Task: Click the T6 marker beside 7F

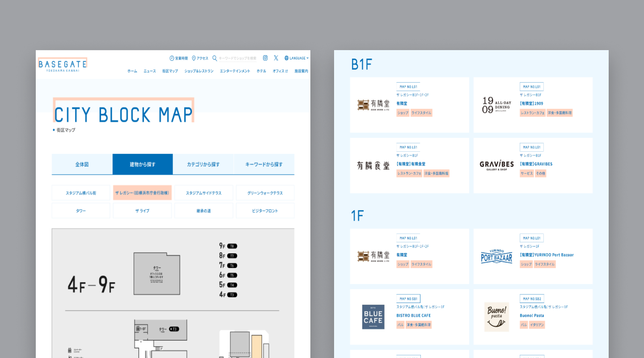Action: [x=232, y=265]
